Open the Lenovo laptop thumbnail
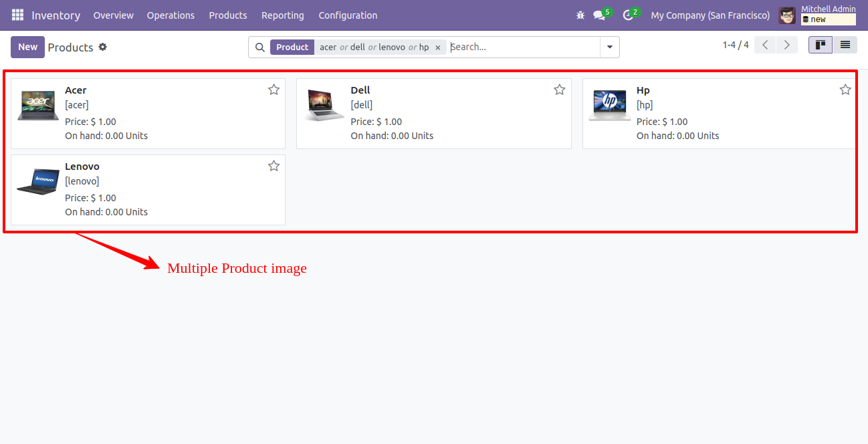 coord(38,181)
